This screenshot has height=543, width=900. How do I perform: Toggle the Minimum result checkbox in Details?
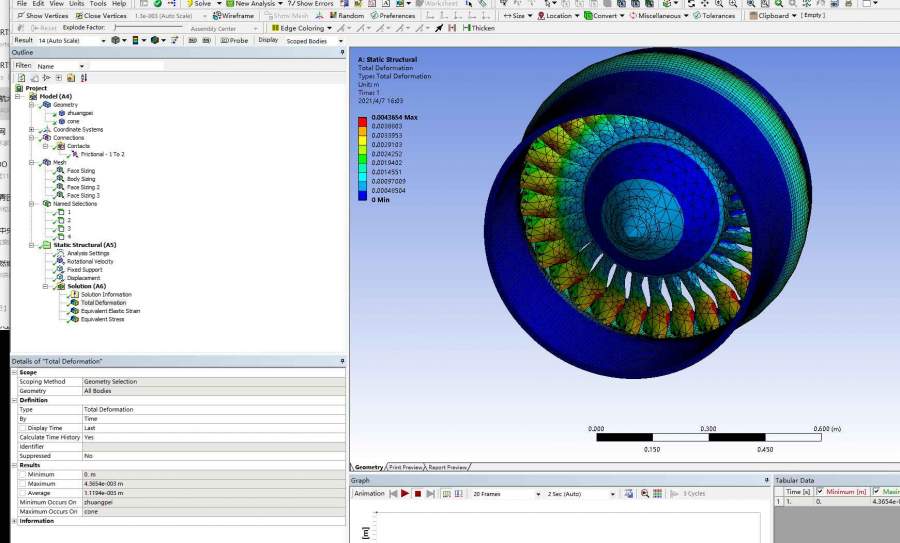[x=23, y=473]
